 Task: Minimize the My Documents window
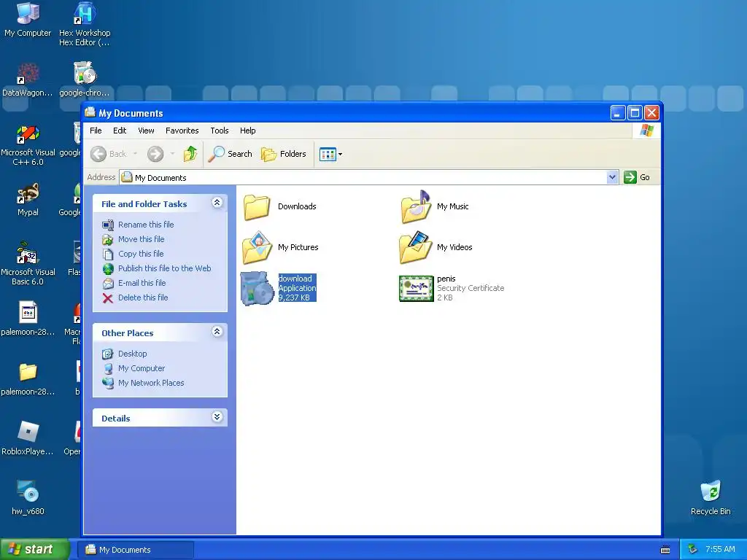[x=618, y=113]
